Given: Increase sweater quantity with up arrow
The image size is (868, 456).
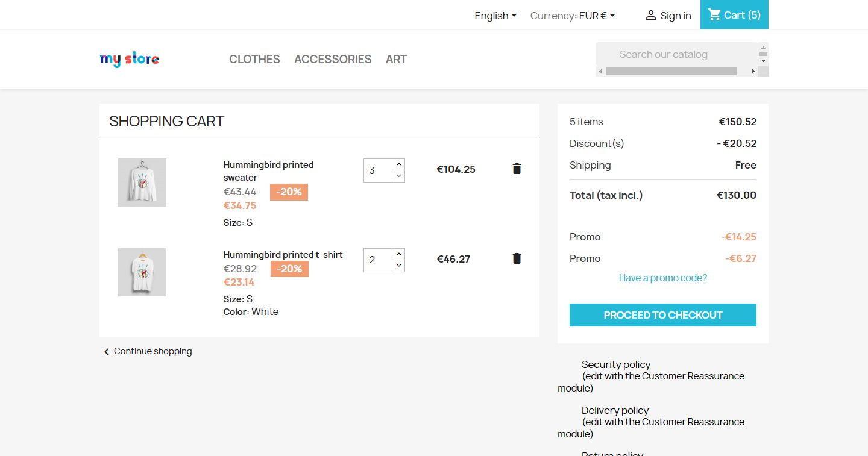Looking at the screenshot, I should (x=398, y=164).
